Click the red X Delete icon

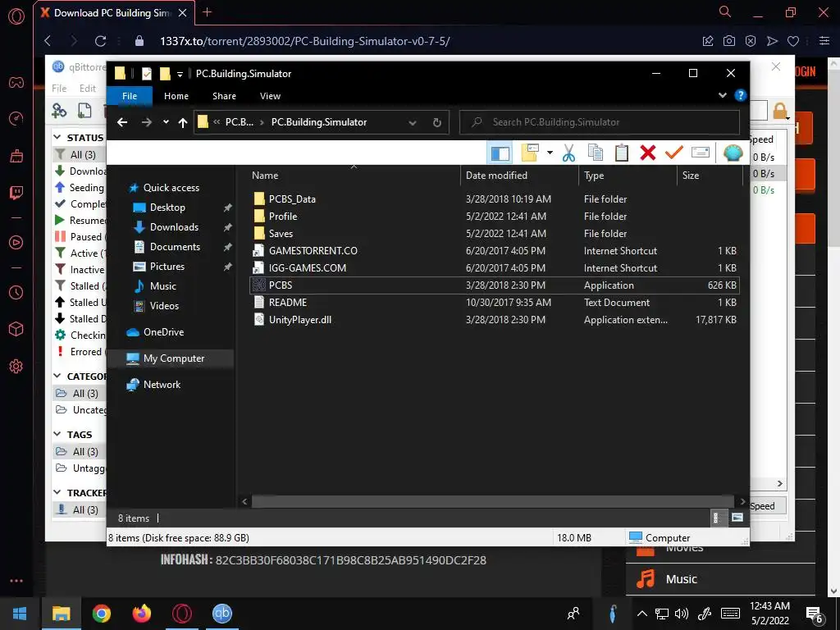[x=648, y=153]
